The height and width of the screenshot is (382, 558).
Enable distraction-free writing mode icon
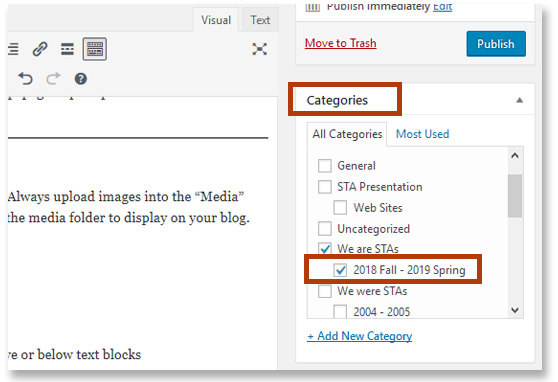tap(259, 49)
